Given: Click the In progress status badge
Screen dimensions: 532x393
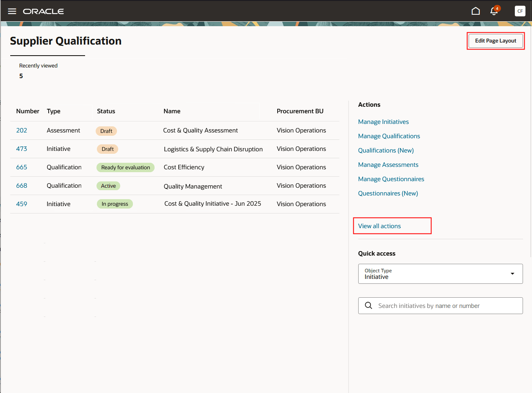Looking at the screenshot, I should coord(115,204).
